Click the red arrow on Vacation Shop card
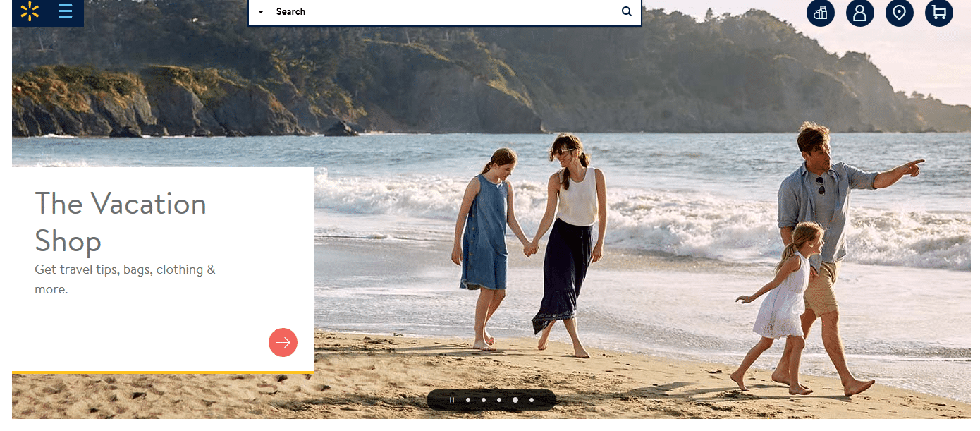 [283, 343]
